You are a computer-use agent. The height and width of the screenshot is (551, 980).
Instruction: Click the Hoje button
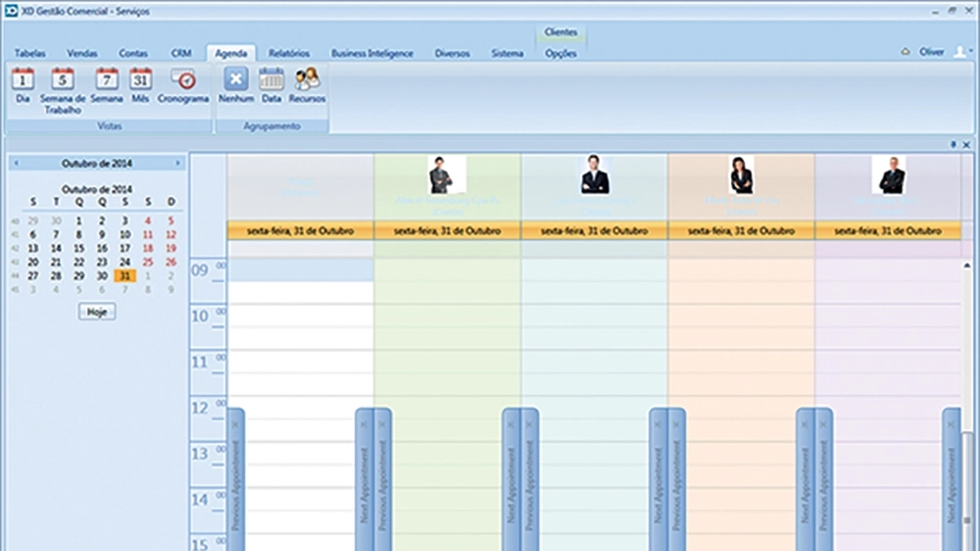96,311
